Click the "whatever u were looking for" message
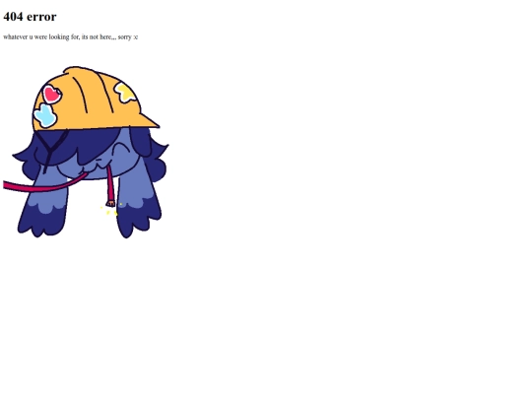 (x=71, y=37)
